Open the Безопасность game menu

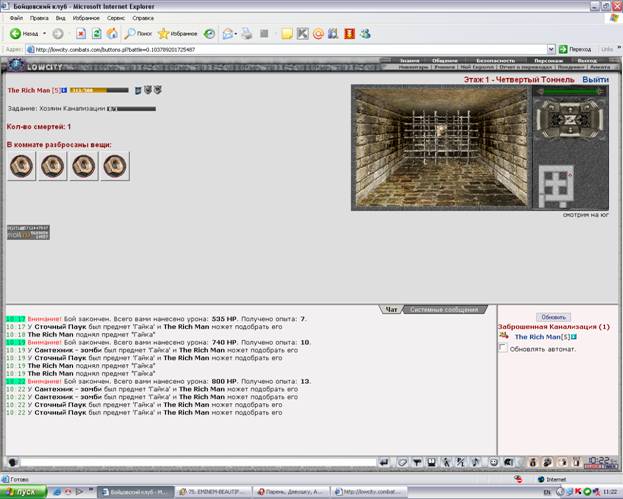tap(495, 60)
